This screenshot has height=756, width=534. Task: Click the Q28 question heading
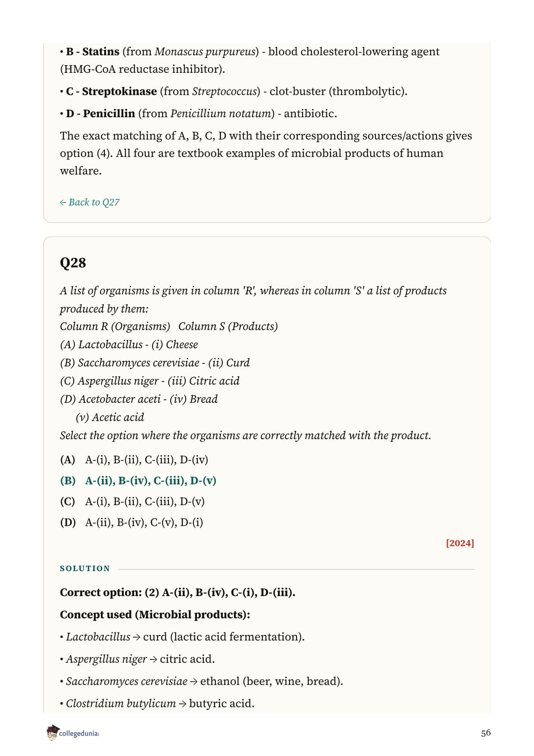pyautogui.click(x=73, y=262)
